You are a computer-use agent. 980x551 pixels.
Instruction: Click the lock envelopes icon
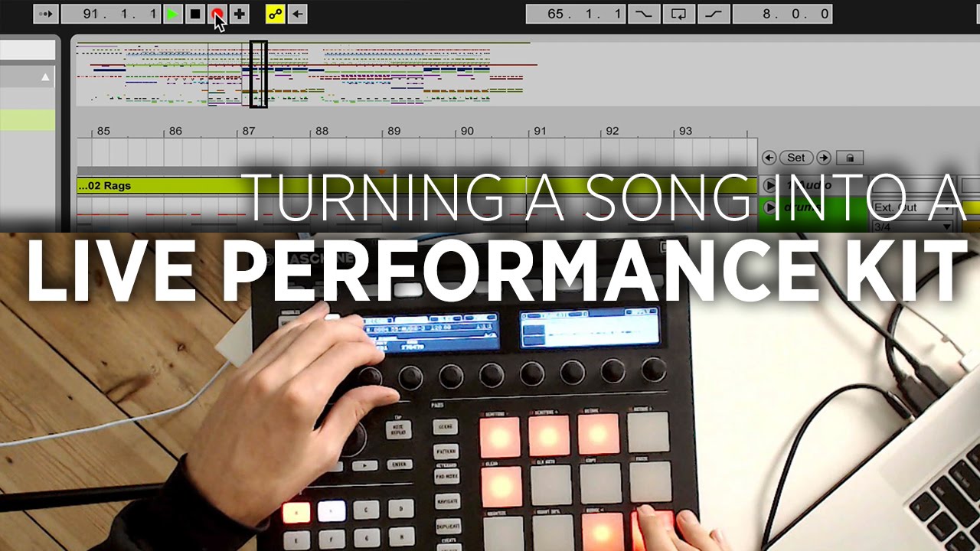tap(849, 158)
